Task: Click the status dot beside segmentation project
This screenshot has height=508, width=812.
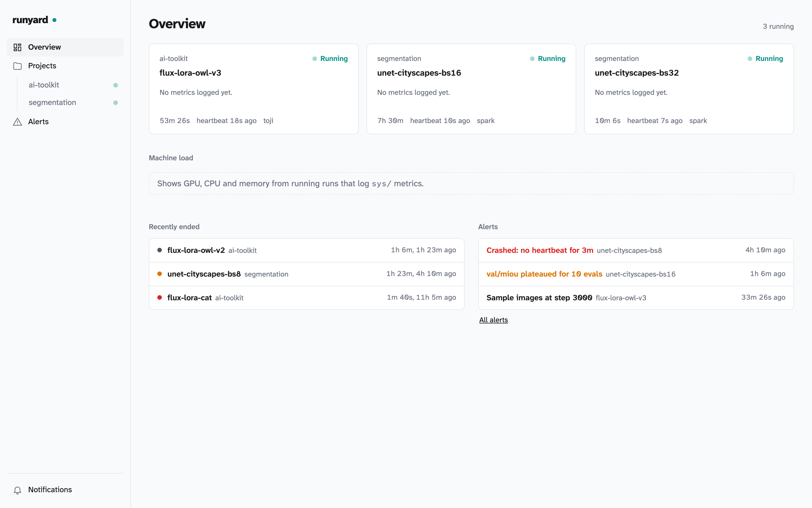Action: (115, 102)
